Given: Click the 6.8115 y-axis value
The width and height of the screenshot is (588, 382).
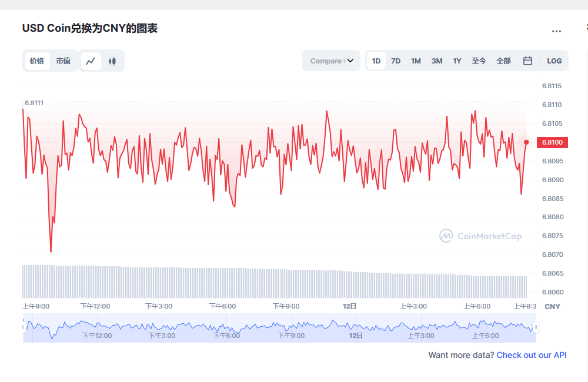Looking at the screenshot, I should 552,86.
